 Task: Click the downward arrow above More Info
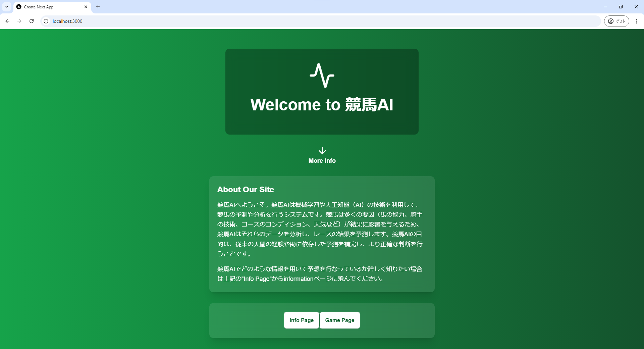(x=322, y=150)
